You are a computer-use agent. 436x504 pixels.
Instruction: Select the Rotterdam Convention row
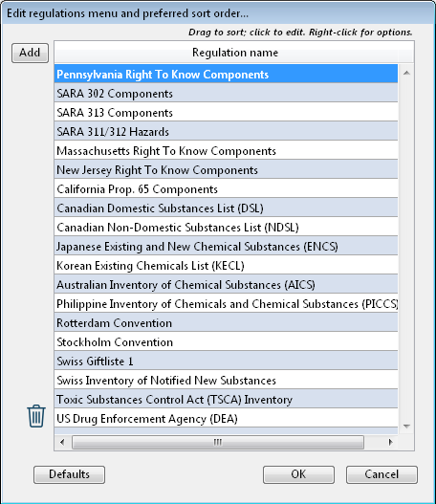[x=226, y=322]
